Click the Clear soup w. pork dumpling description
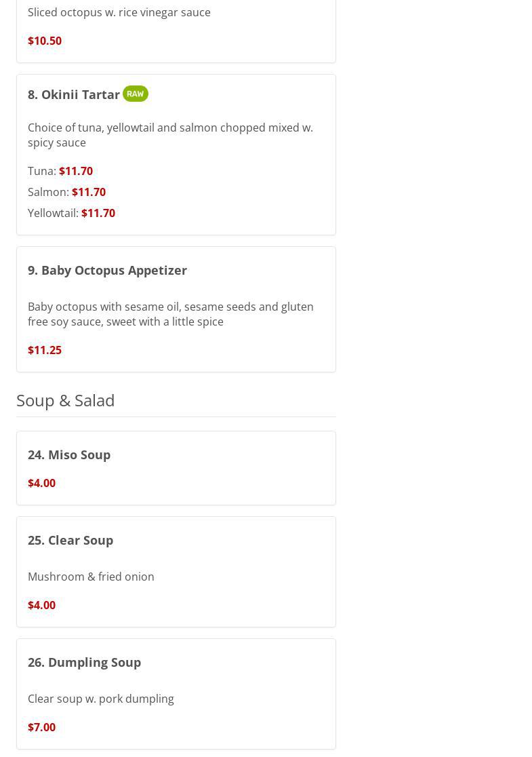Viewport: 532px width, 757px height. pos(101,699)
